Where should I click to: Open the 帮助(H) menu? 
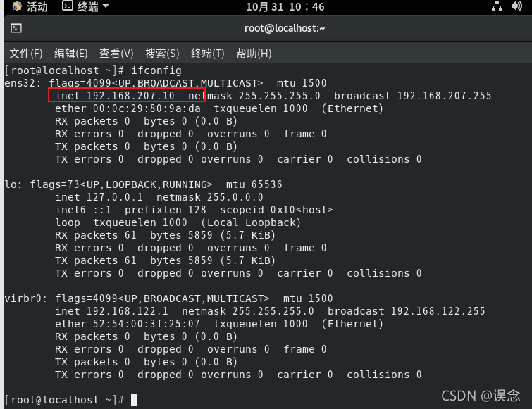pos(254,54)
